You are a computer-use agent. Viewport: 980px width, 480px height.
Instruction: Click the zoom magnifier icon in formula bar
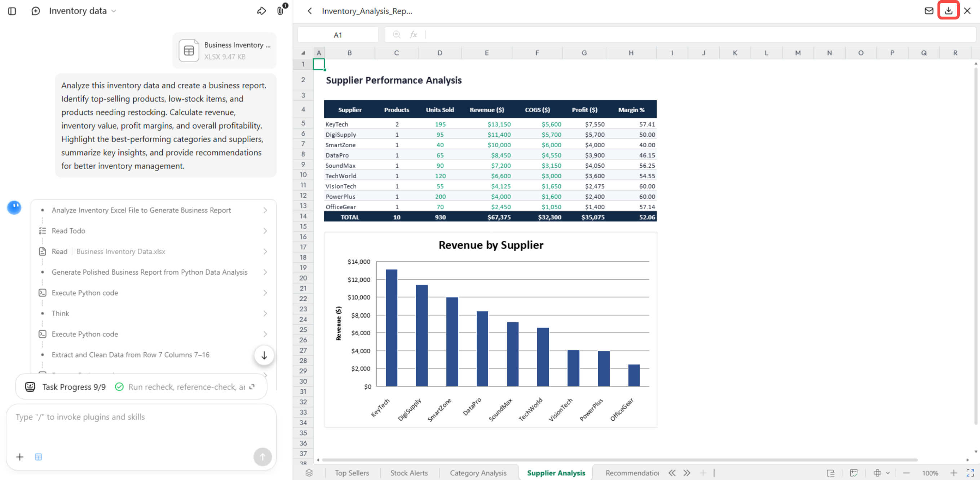point(396,35)
